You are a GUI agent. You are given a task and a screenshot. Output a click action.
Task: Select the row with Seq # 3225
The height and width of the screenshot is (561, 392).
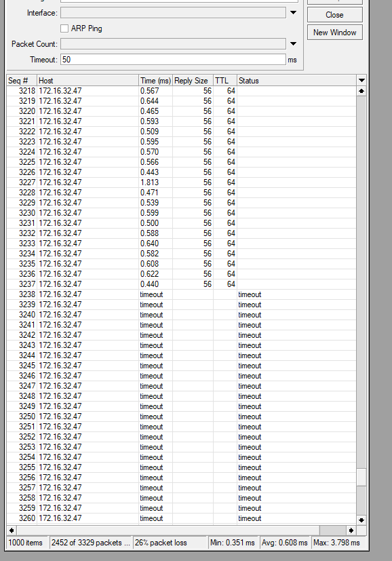click(181, 162)
